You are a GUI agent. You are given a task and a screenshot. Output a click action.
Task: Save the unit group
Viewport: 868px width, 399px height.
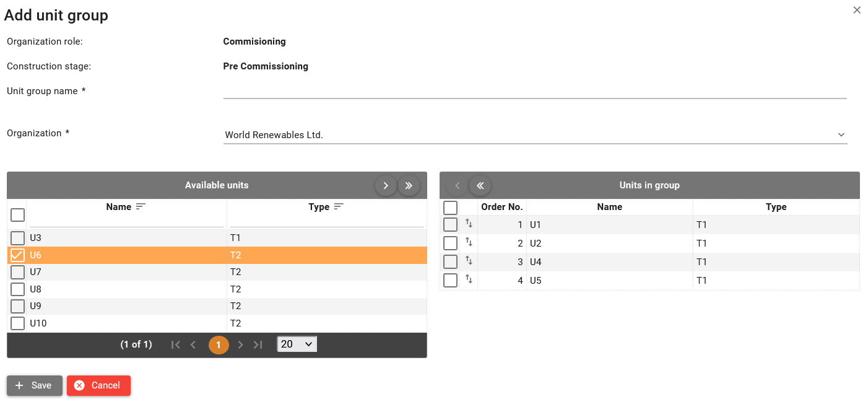(35, 385)
